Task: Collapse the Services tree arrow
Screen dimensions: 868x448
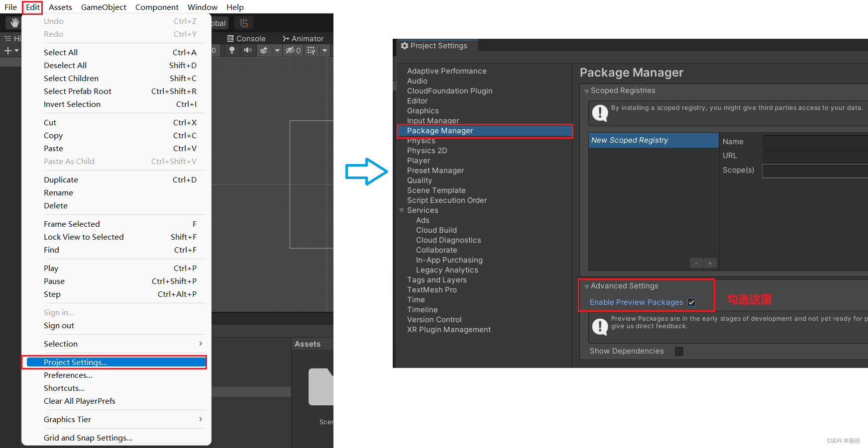Action: click(x=402, y=210)
